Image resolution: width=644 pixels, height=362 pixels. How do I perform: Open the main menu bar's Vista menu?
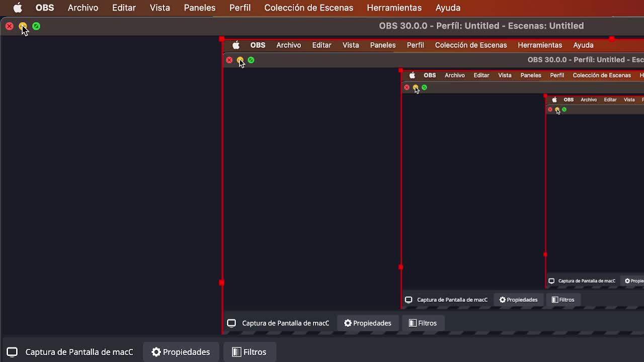[x=160, y=8]
